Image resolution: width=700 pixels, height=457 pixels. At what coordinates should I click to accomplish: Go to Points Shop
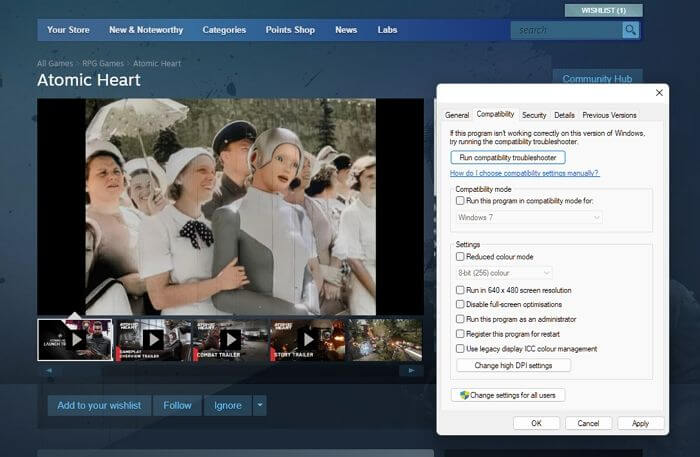click(290, 30)
